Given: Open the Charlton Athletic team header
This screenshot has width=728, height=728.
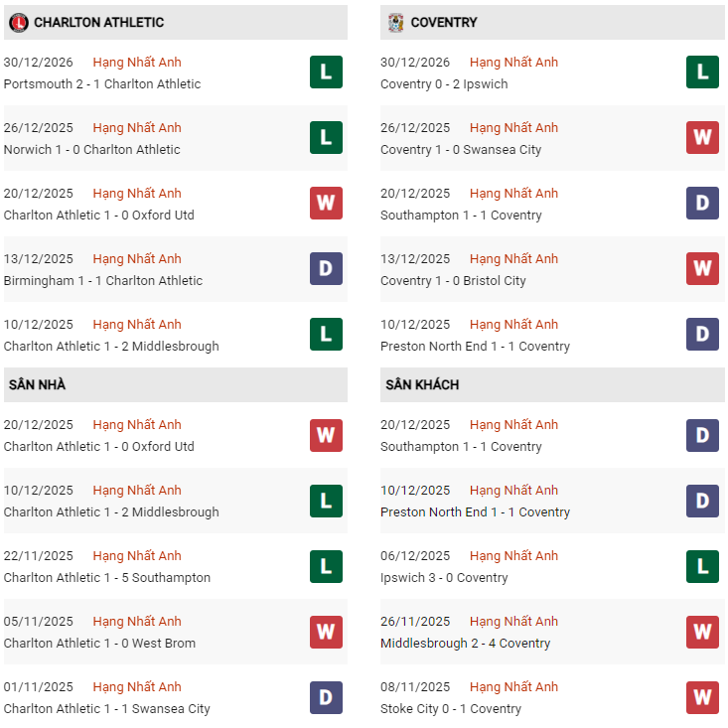Looking at the screenshot, I should pyautogui.click(x=98, y=22).
